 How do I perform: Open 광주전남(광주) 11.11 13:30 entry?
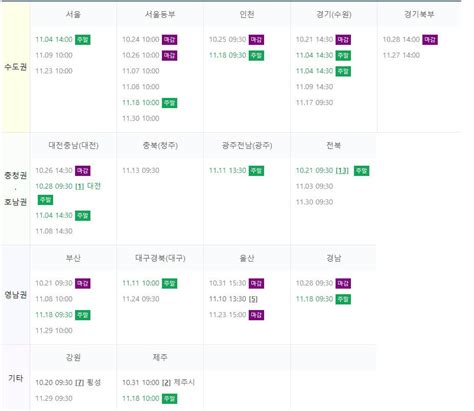(x=228, y=171)
